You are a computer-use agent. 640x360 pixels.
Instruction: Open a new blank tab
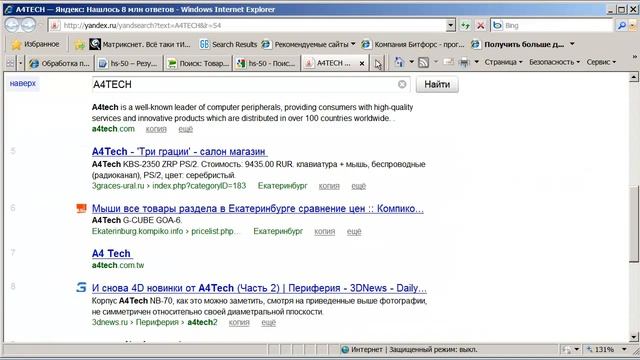coord(378,63)
